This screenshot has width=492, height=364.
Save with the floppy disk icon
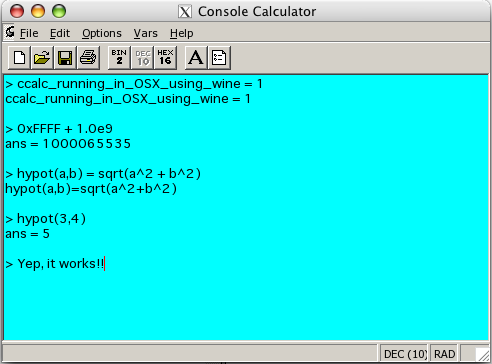click(65, 58)
